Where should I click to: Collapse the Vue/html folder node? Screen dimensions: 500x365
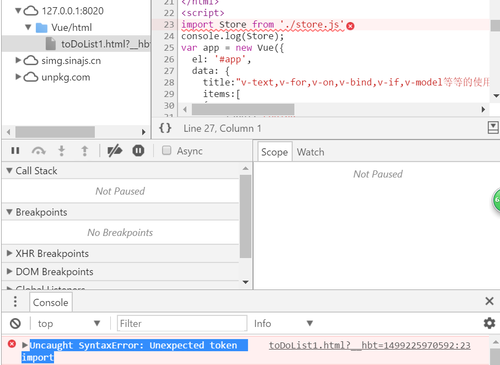coord(29,27)
